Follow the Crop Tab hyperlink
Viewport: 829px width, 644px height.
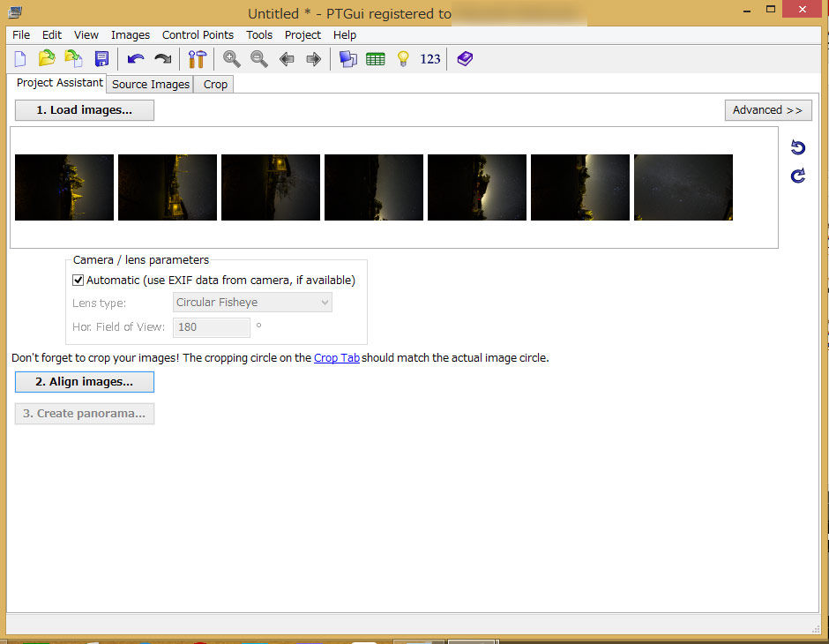tap(336, 358)
